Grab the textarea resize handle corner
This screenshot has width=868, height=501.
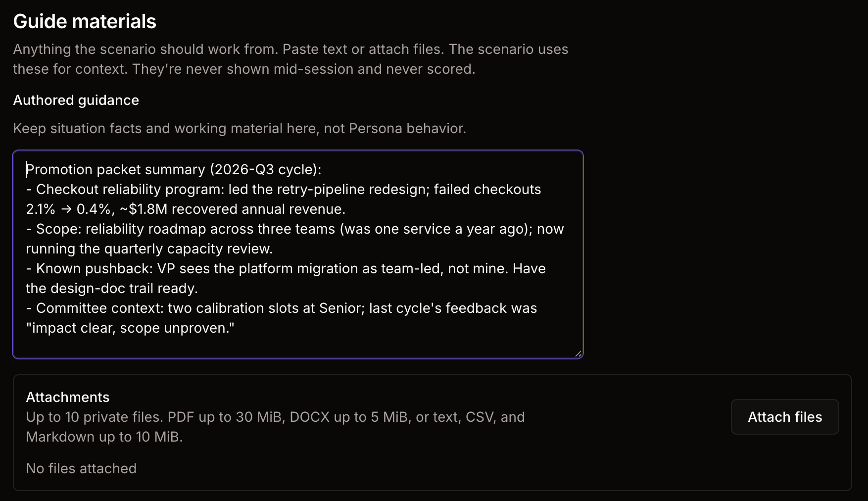[x=578, y=353]
